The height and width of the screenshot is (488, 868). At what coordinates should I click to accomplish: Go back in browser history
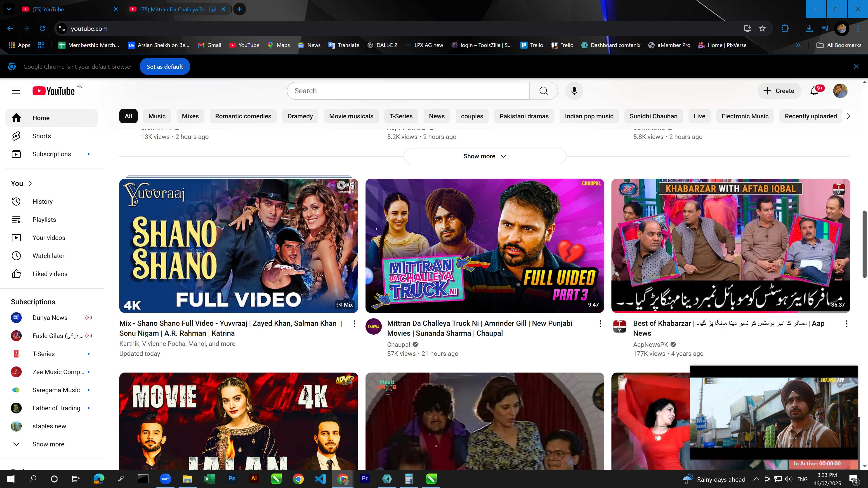click(x=10, y=29)
